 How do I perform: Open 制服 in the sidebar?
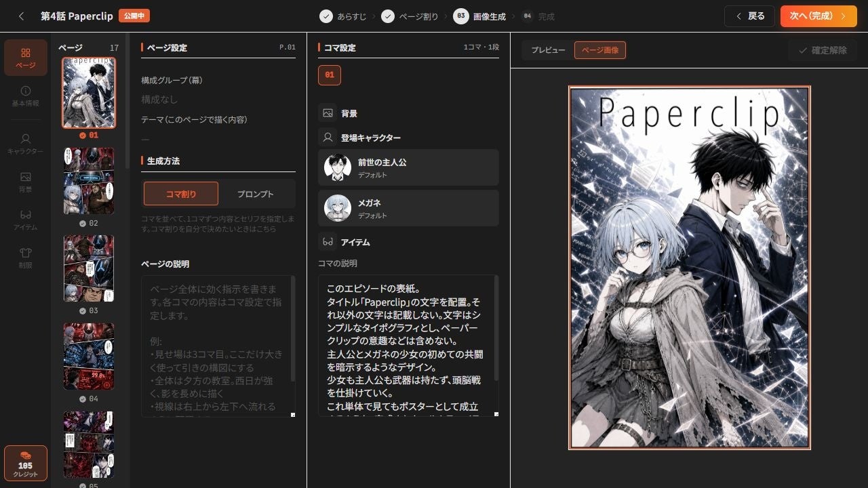coord(26,257)
